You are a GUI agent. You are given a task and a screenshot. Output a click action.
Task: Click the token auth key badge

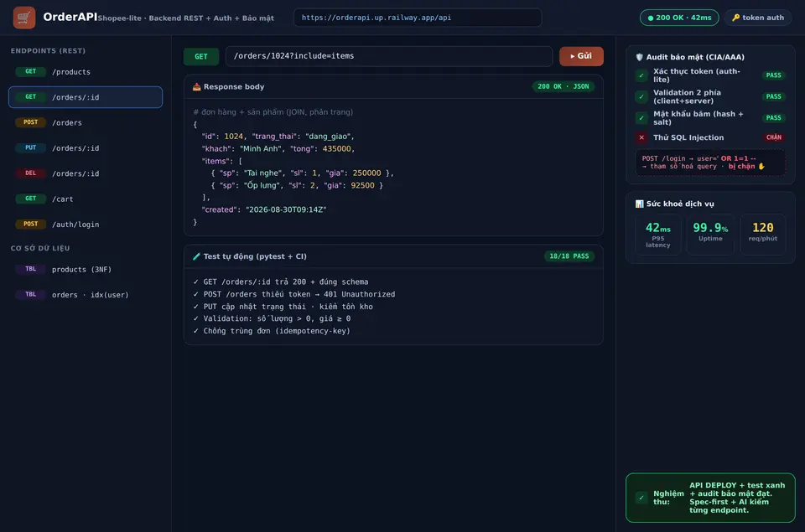(x=758, y=18)
